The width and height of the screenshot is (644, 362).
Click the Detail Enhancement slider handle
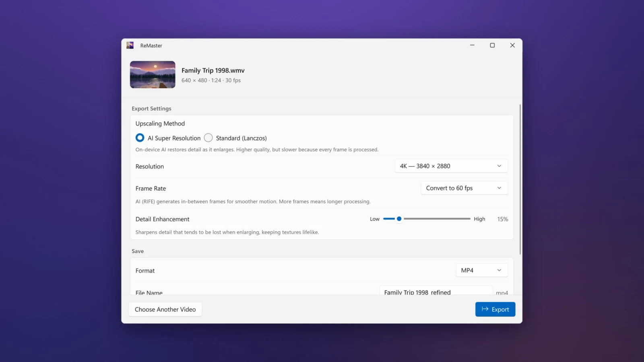[x=399, y=219]
